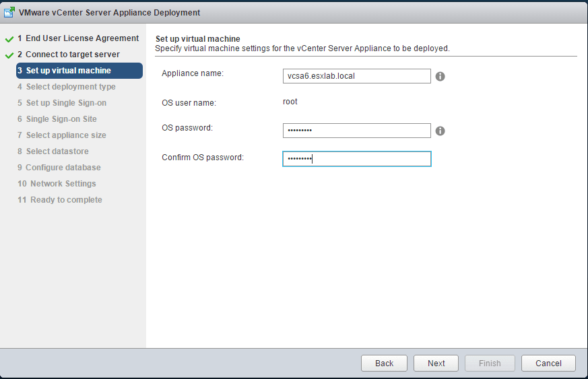This screenshot has width=588, height=379.
Task: Click green checkmark for End User License Agreement
Action: 9,39
